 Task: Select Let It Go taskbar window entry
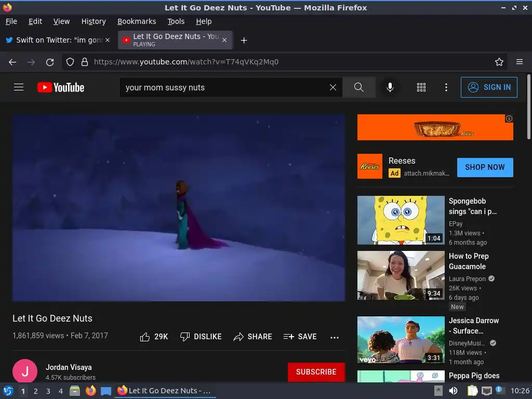(165, 391)
